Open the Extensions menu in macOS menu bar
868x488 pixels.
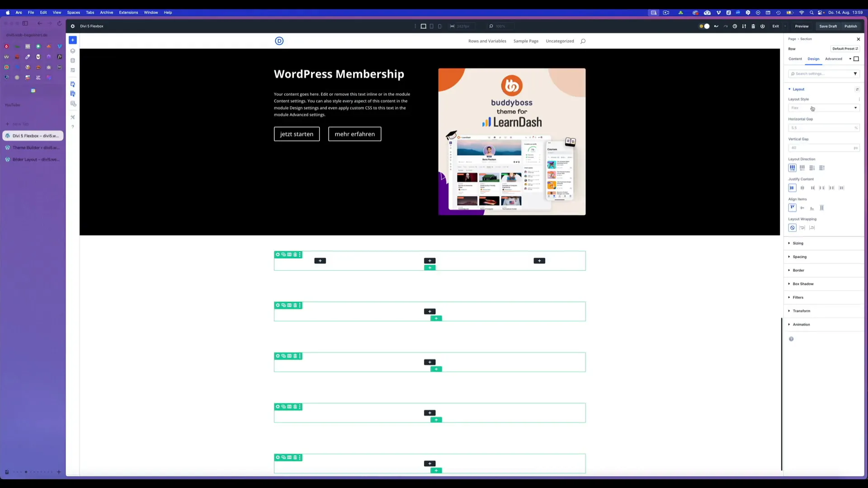pyautogui.click(x=128, y=13)
